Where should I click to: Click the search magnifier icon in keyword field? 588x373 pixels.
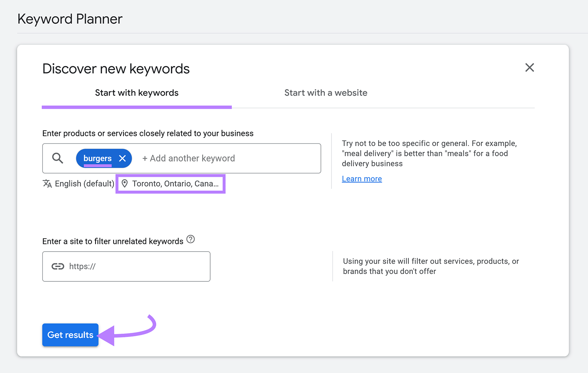(x=57, y=158)
